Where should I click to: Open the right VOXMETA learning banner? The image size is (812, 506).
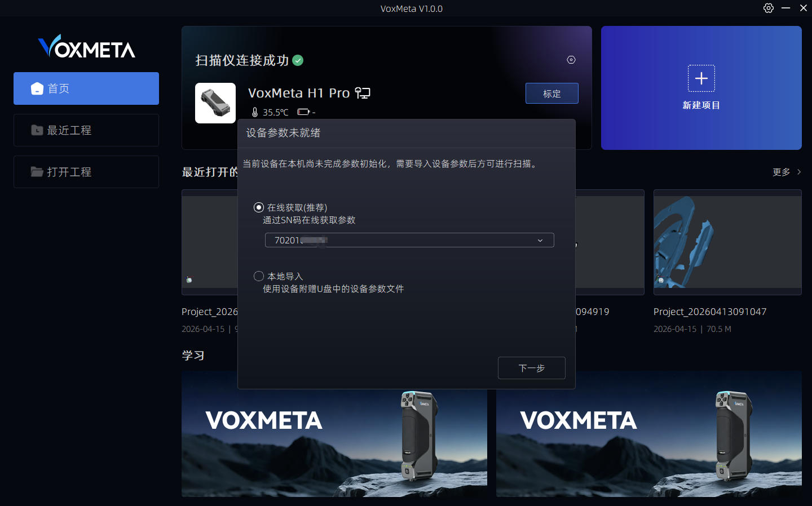pos(649,434)
